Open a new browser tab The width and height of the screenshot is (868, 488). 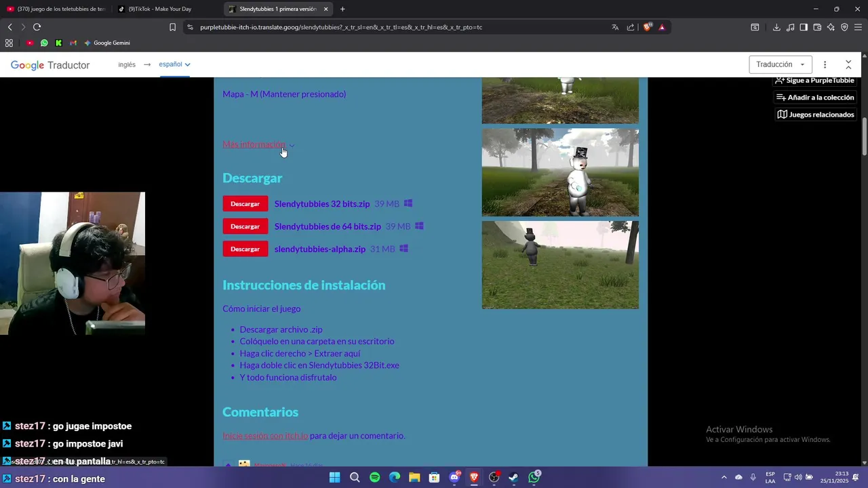tap(342, 9)
